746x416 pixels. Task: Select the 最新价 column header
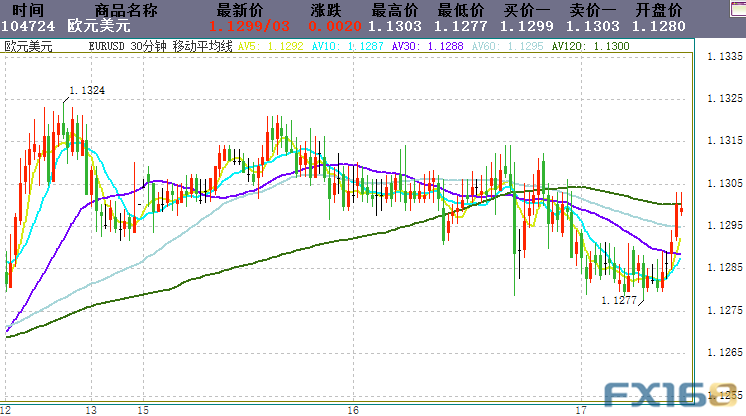pos(240,10)
